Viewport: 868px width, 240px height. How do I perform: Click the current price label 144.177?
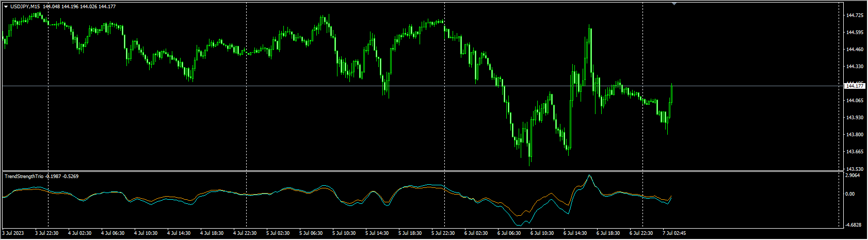point(855,86)
